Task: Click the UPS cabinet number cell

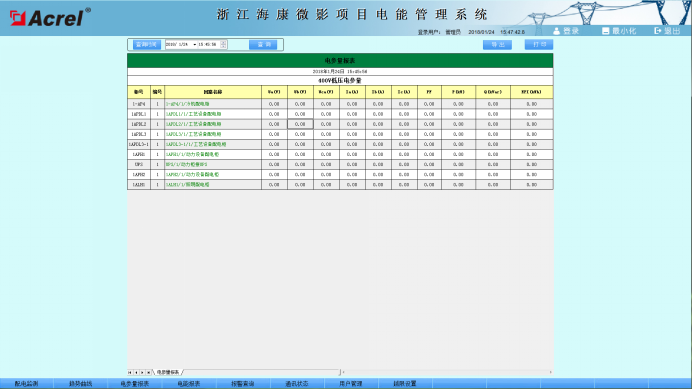Action: 139,164
